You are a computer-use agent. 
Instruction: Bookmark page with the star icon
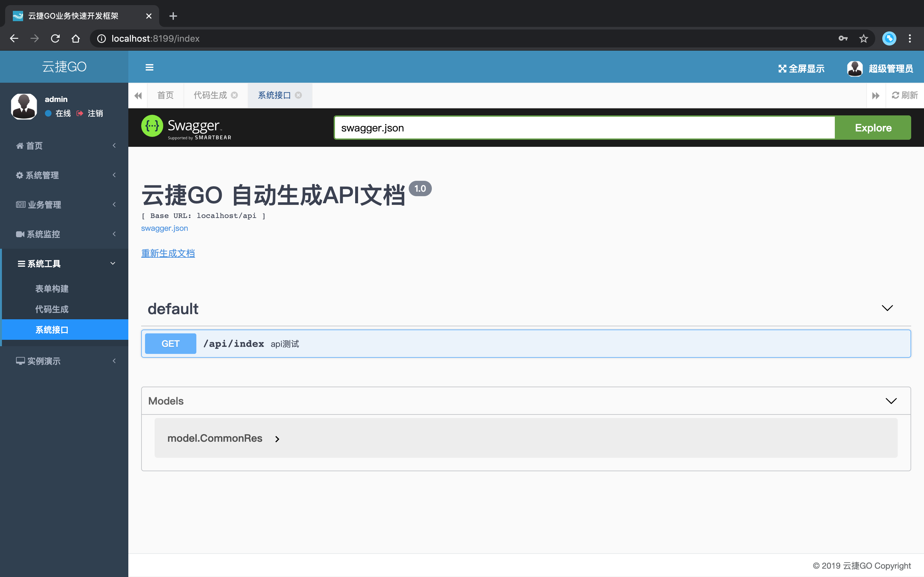click(863, 38)
